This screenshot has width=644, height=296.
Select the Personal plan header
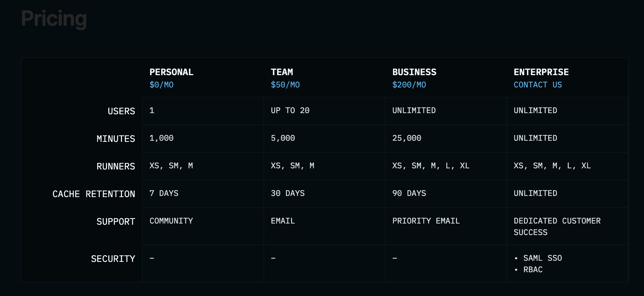(x=171, y=72)
